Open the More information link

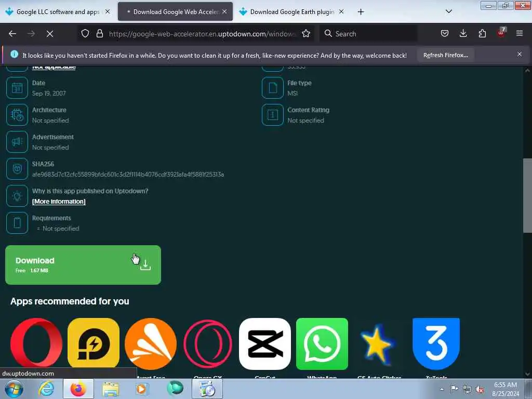[x=59, y=202]
